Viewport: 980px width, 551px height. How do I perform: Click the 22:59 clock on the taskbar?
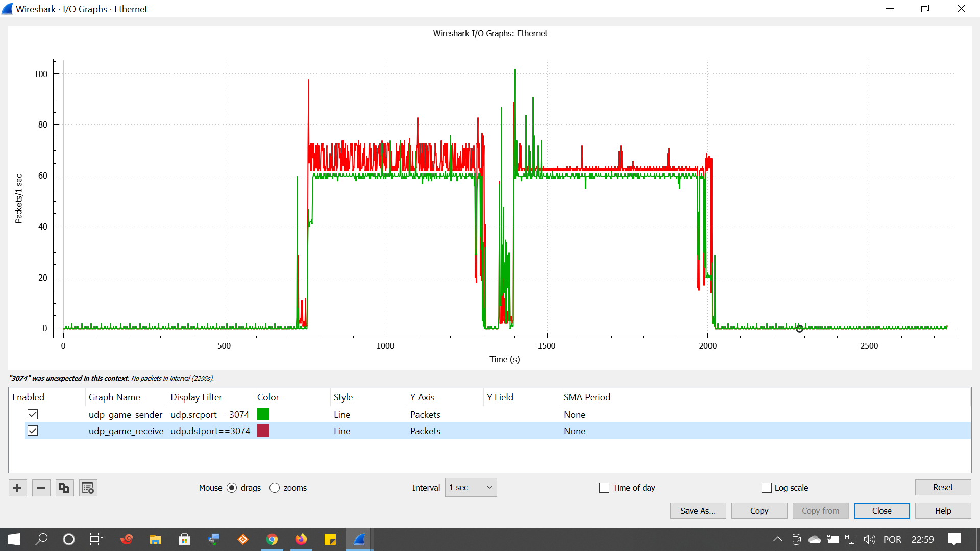(923, 539)
